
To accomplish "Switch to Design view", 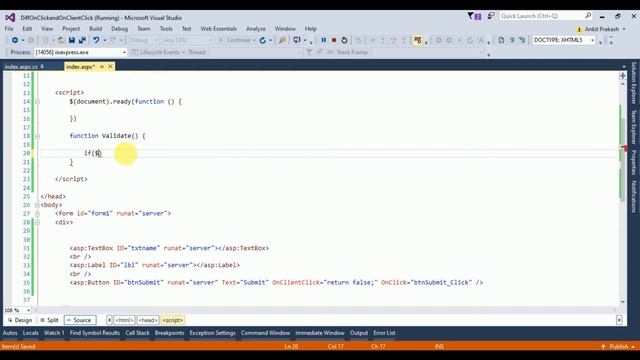I will [20, 320].
